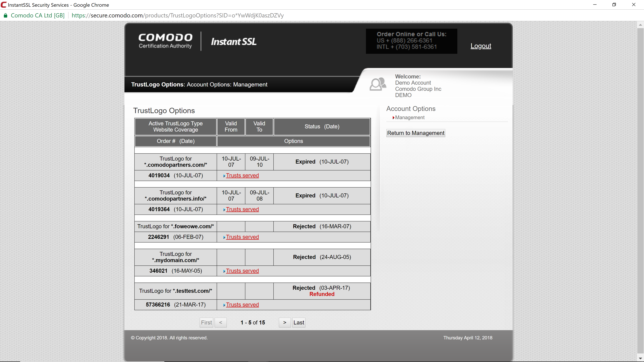Open Trusts served for order 346021
Screen dimensions: 644x362
[242, 271]
